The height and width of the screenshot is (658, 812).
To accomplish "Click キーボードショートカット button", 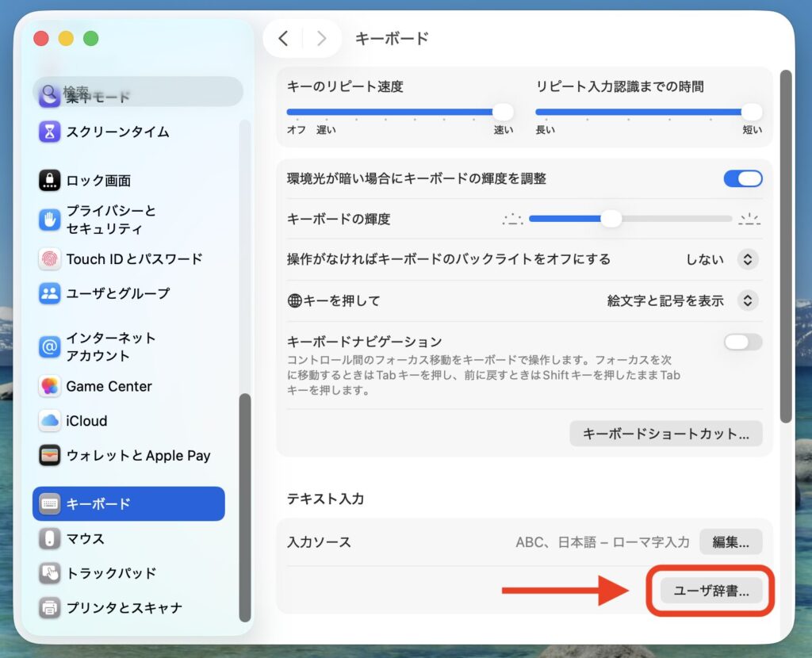I will (x=666, y=434).
